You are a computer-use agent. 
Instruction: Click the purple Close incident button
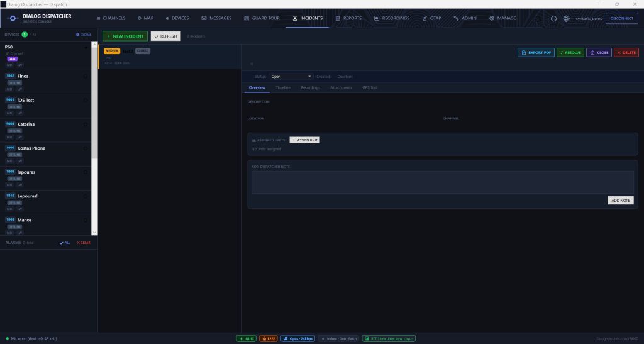599,53
